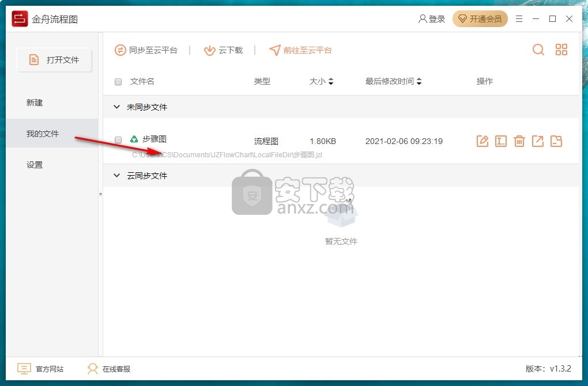Collapse the 未同步文件 section chevron
588x386 pixels.
click(x=116, y=107)
